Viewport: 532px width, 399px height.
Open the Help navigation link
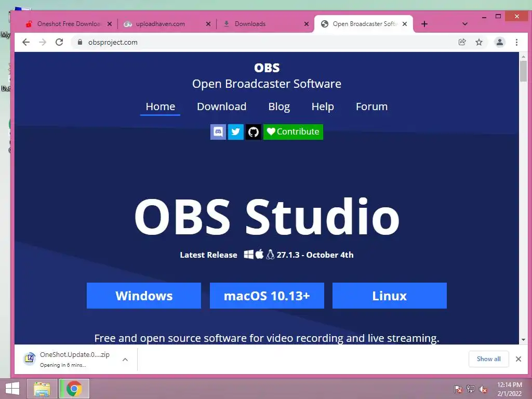coord(322,107)
